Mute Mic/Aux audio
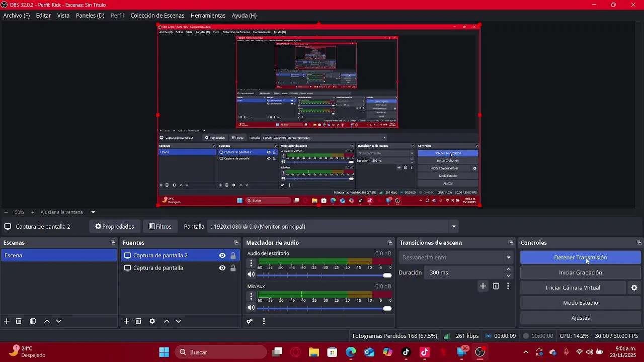This screenshot has width=644, height=362. click(251, 308)
